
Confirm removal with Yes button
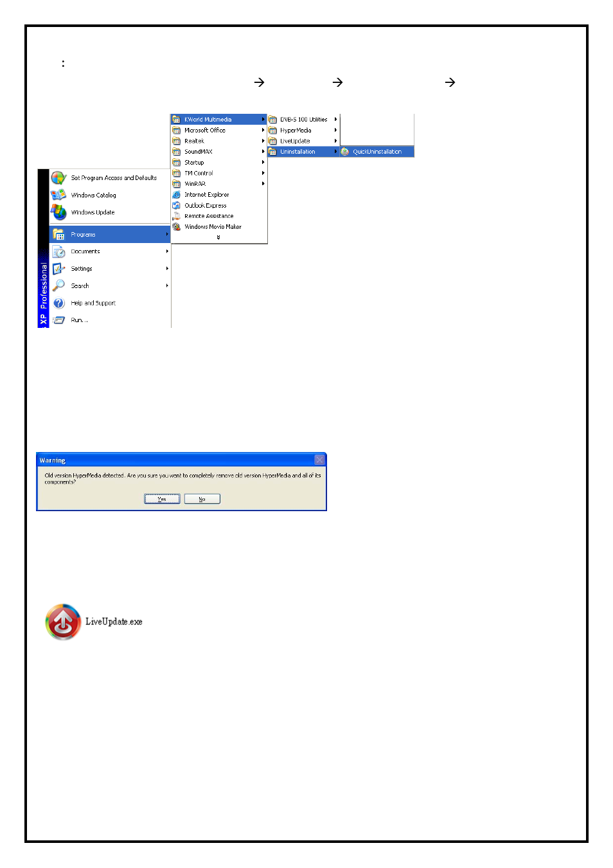(162, 499)
